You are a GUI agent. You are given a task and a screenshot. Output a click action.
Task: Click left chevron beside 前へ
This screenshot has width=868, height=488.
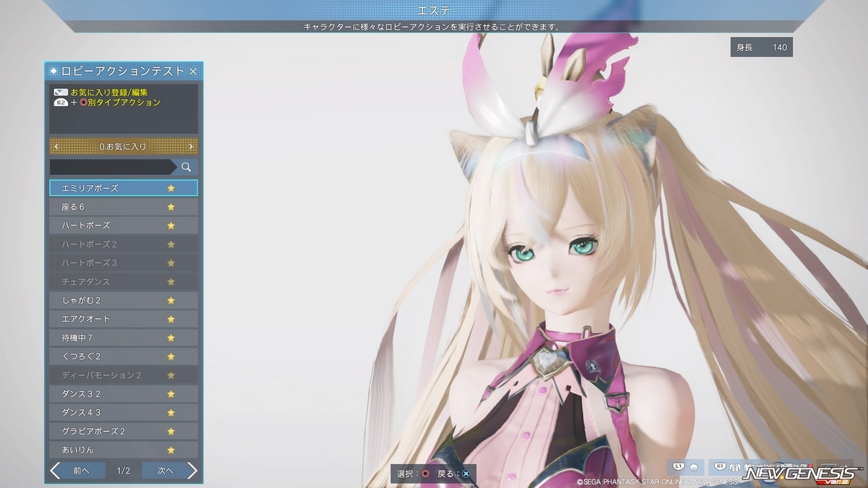(x=55, y=471)
